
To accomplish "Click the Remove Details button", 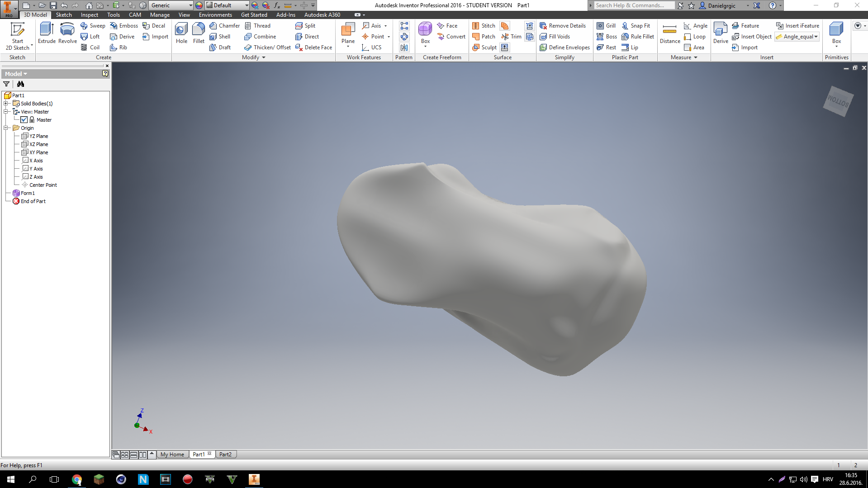I will click(x=563, y=26).
